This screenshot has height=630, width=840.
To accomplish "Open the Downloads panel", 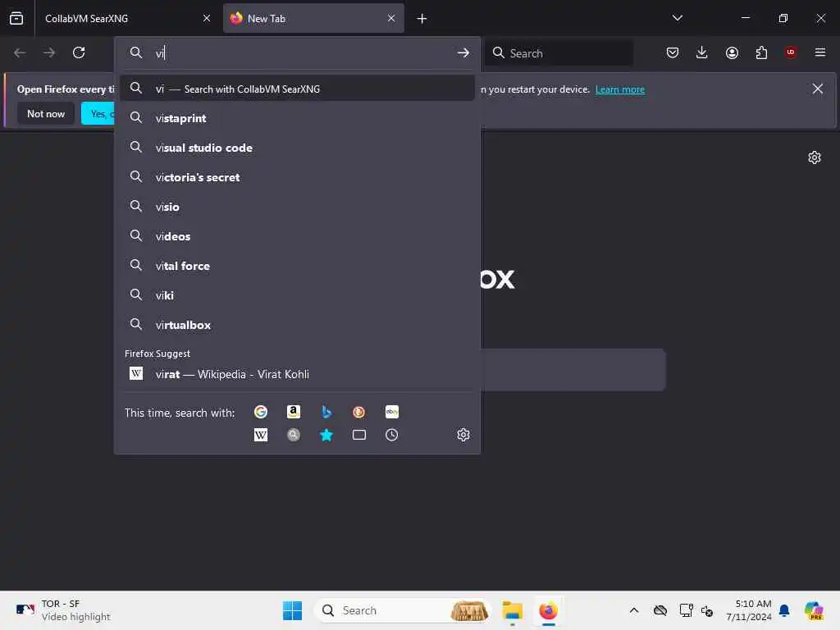I will point(702,52).
